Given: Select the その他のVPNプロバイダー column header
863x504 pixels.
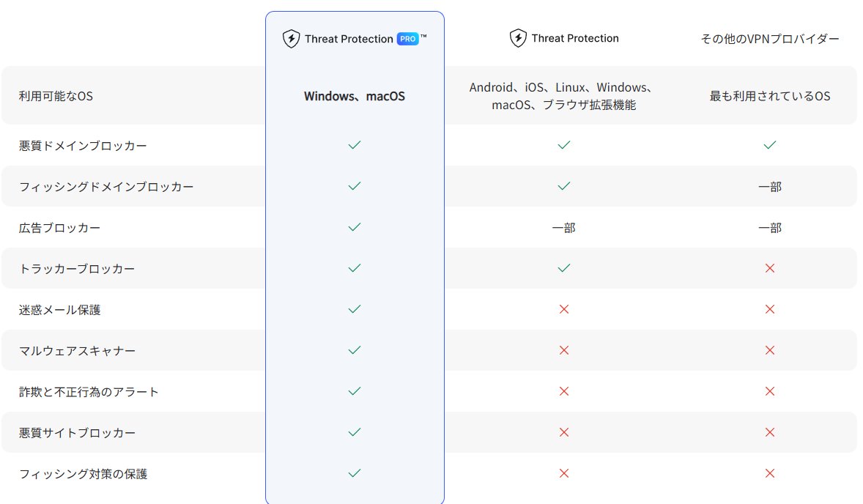Looking at the screenshot, I should pos(769,39).
